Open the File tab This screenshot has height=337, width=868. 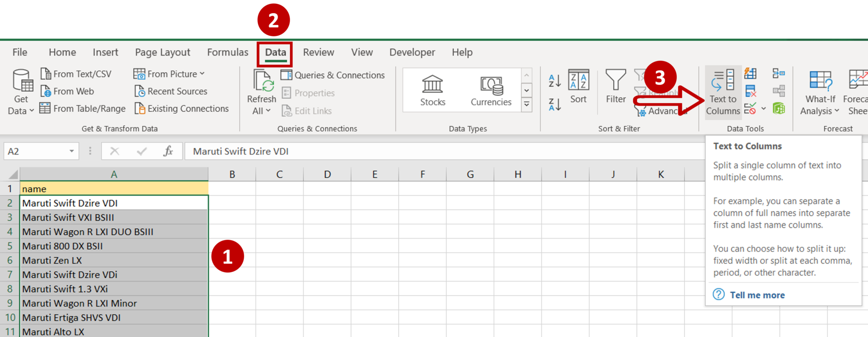(x=20, y=52)
